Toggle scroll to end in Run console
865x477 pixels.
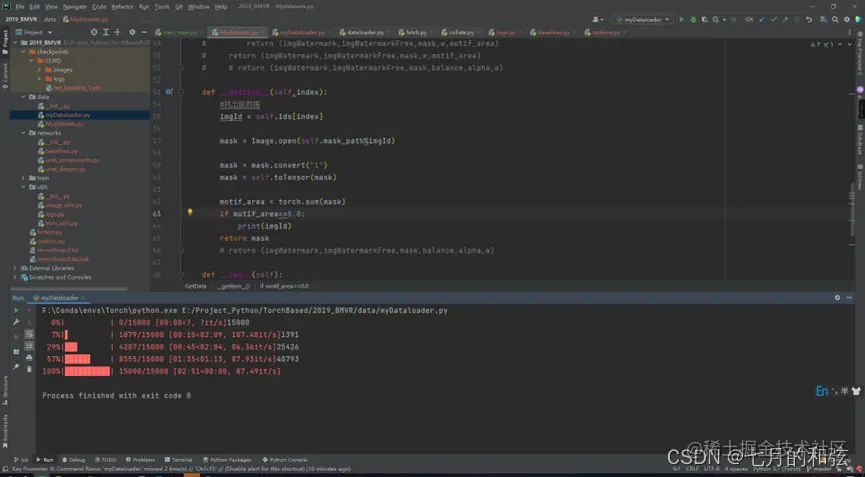(x=29, y=346)
